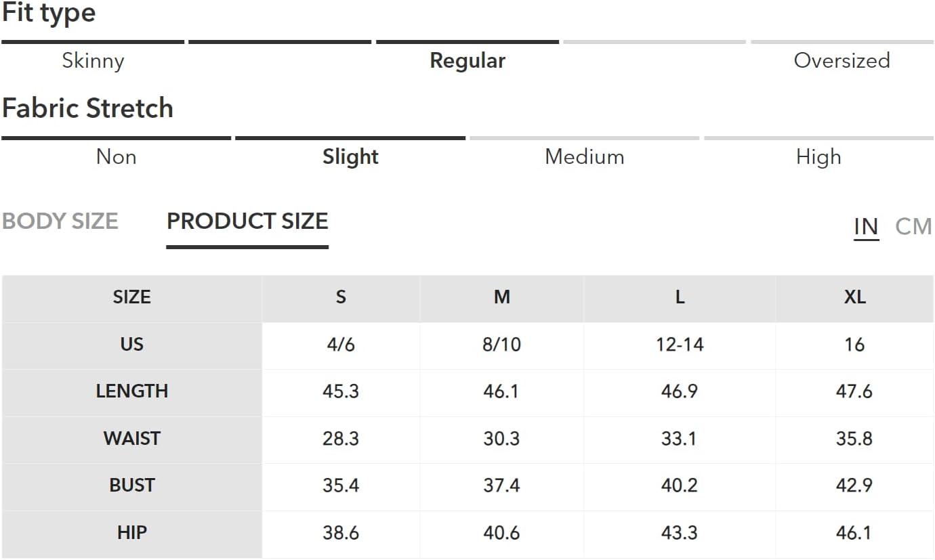The height and width of the screenshot is (560, 935).
Task: Click the BUST row label
Action: [x=132, y=486]
